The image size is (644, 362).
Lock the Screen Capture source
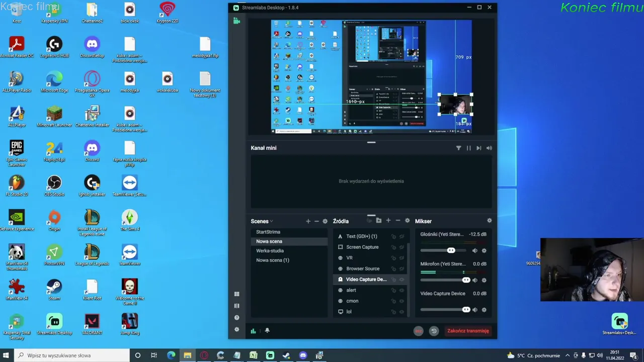[x=394, y=247]
